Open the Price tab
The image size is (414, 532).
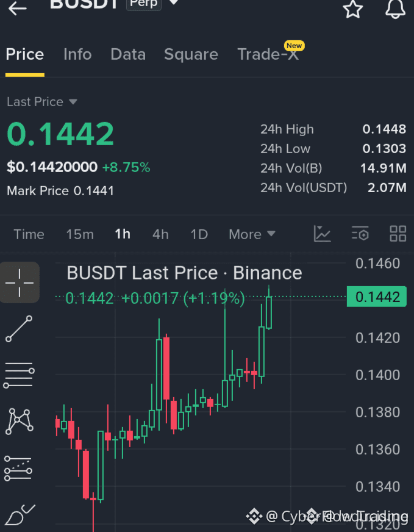(25, 54)
